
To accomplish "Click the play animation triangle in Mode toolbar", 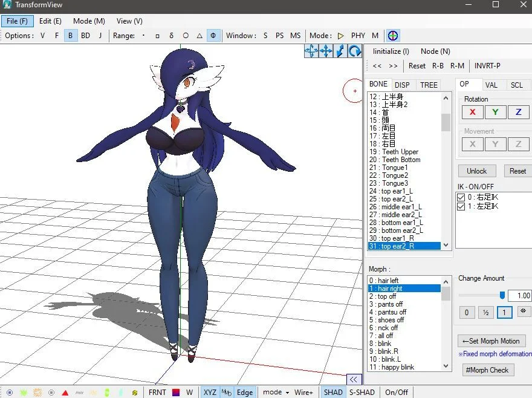I will point(341,36).
